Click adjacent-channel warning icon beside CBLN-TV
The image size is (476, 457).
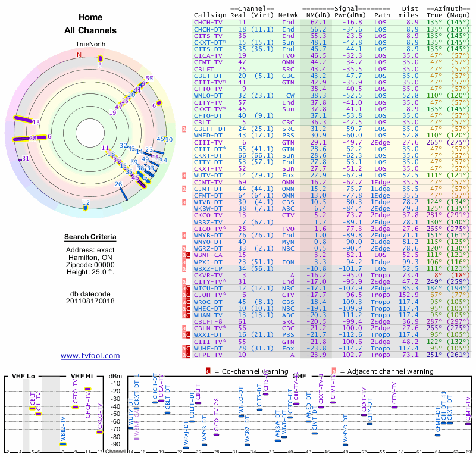coord(184,328)
